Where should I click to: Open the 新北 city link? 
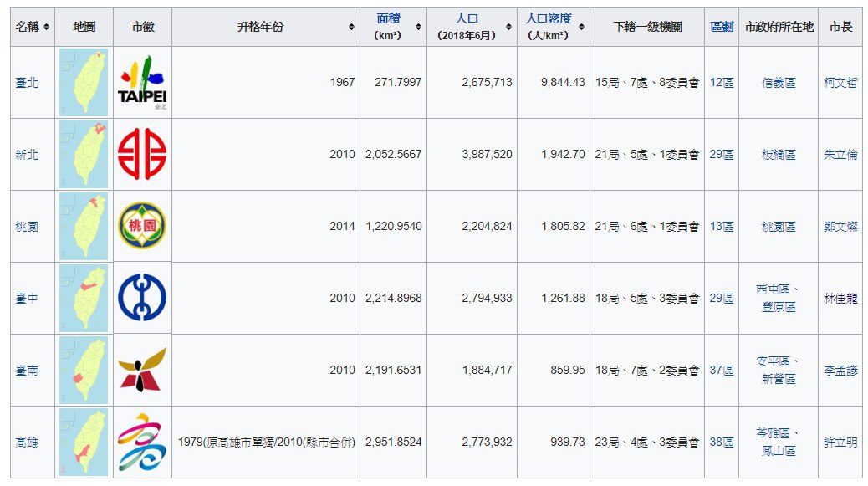(x=27, y=155)
